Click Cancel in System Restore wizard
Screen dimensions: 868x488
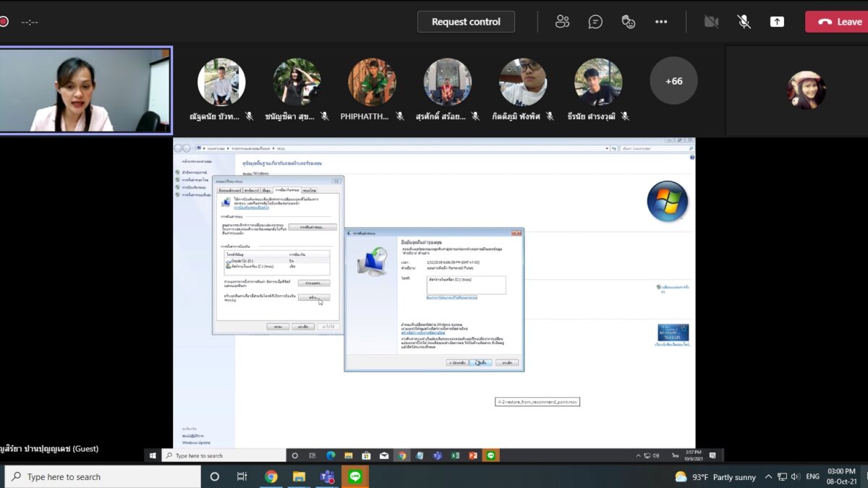tap(507, 362)
